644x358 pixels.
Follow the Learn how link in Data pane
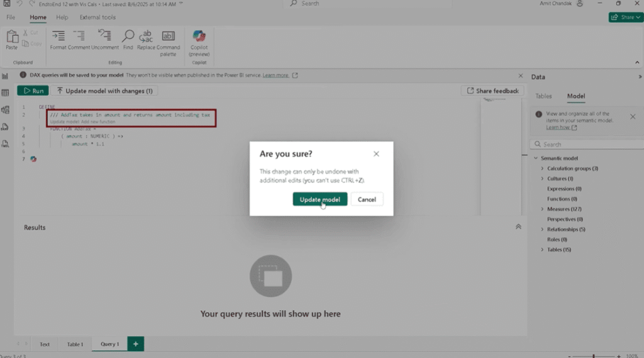tap(558, 128)
